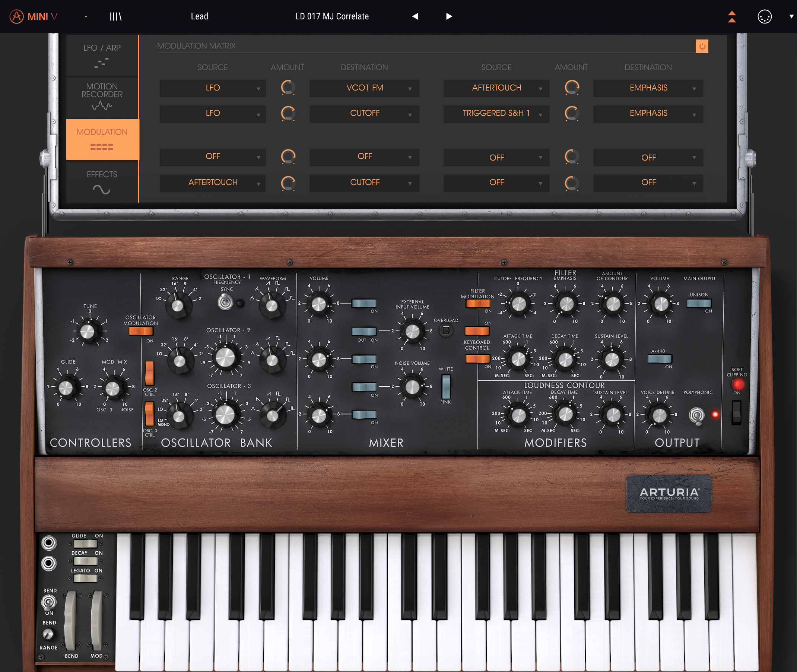Click the LD 017 MJ Correlate preset name
Screen dimensions: 797x672
[332, 16]
